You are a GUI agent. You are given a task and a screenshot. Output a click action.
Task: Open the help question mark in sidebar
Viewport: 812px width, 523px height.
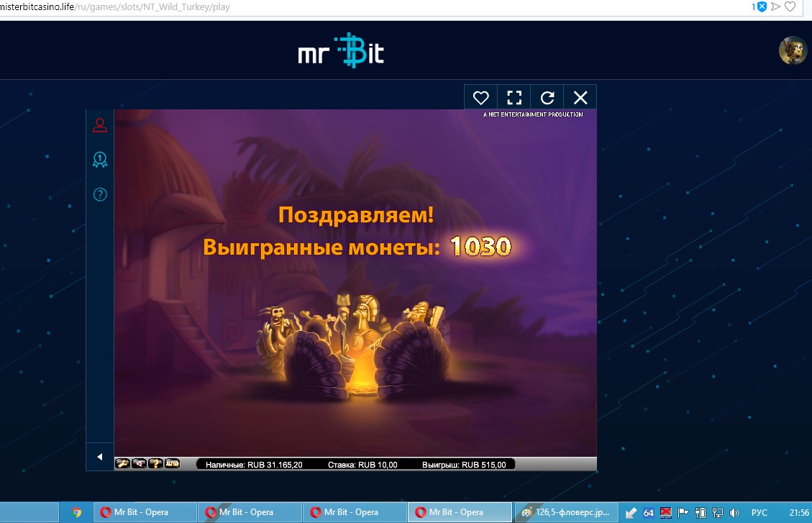(x=100, y=194)
